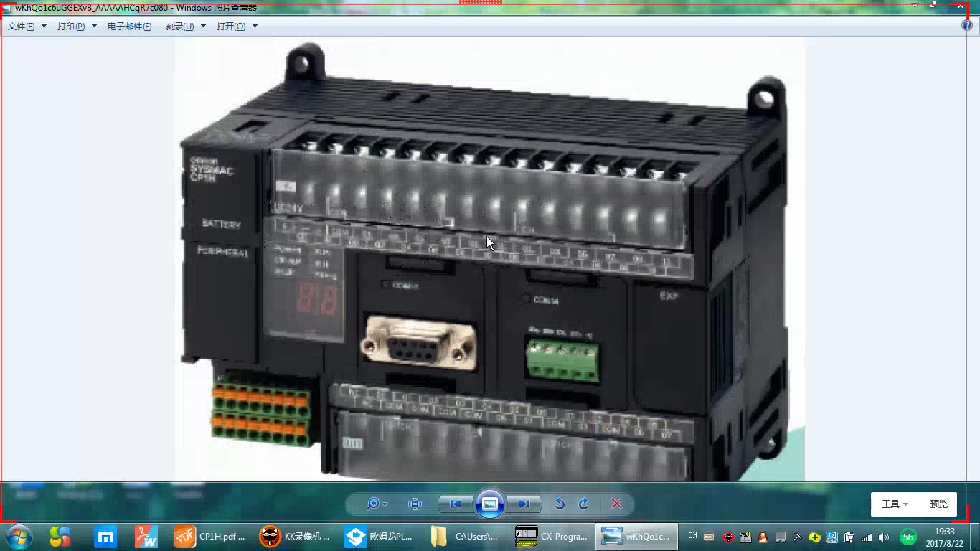The width and height of the screenshot is (980, 551).
Task: Click the speaker volume tray icon
Action: point(884,537)
